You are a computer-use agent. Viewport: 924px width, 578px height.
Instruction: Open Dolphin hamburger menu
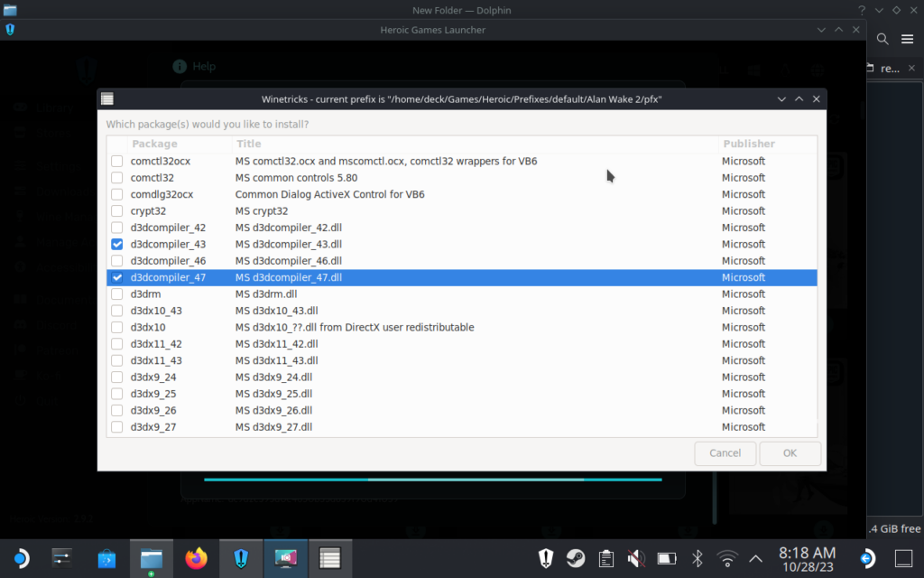pos(907,39)
